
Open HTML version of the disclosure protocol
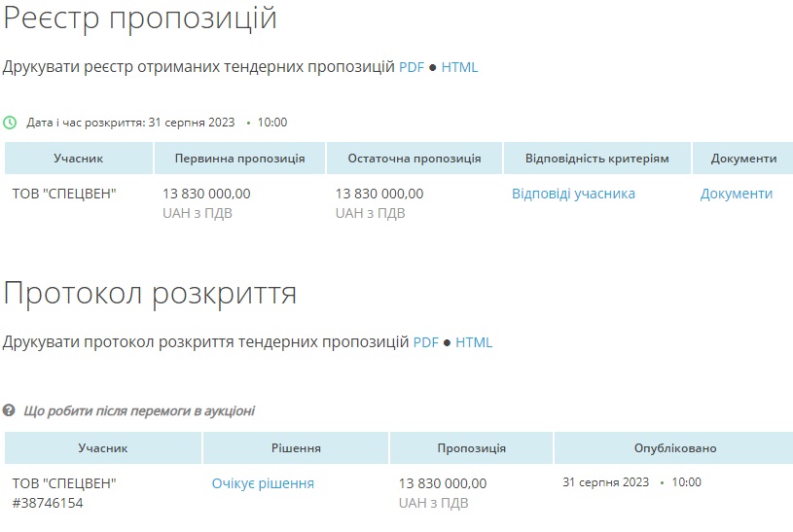[474, 342]
